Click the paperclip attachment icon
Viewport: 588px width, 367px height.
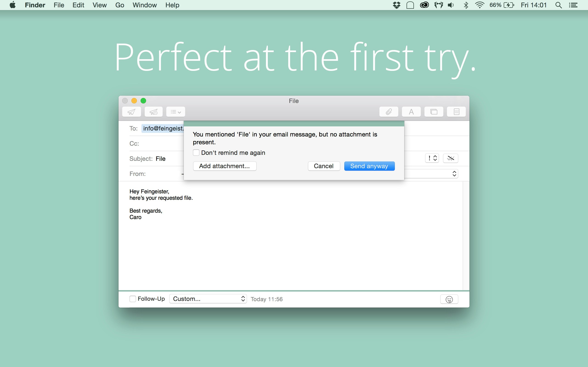pos(389,112)
